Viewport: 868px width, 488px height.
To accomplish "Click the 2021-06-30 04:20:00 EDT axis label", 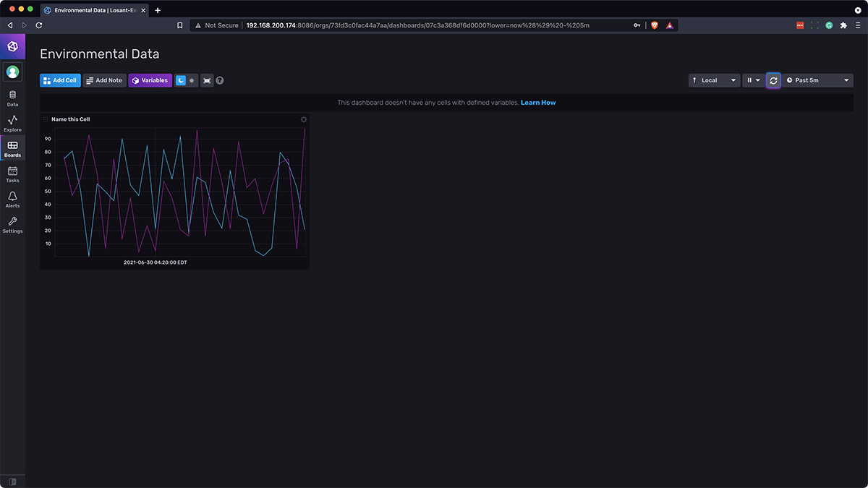I will [155, 262].
